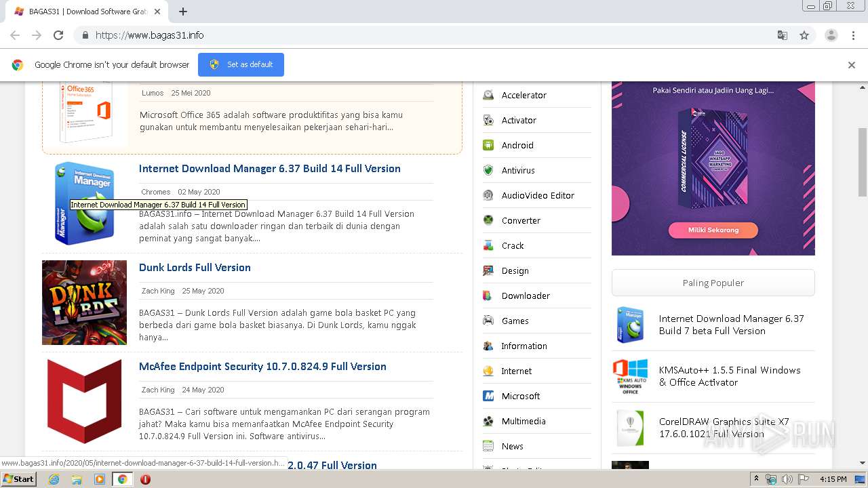View site info via the padlock icon
868x488 pixels.
85,35
